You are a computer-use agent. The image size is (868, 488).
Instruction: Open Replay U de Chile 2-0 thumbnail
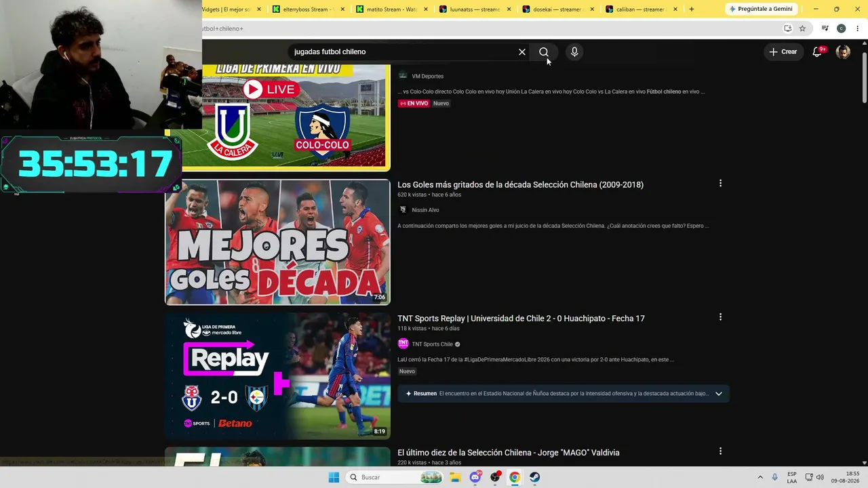[277, 376]
